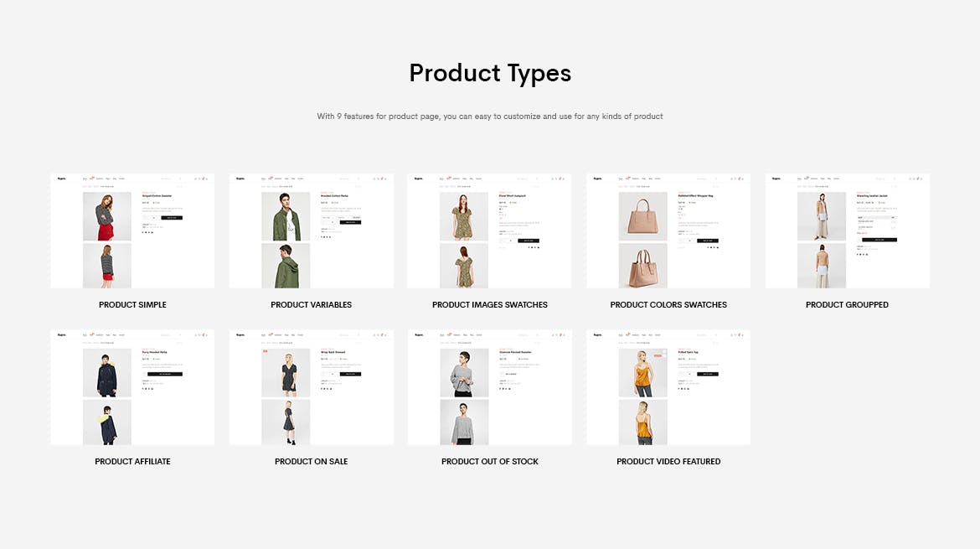Open the Product Variables preview thumbnail
This screenshot has height=549, width=980.
[312, 230]
